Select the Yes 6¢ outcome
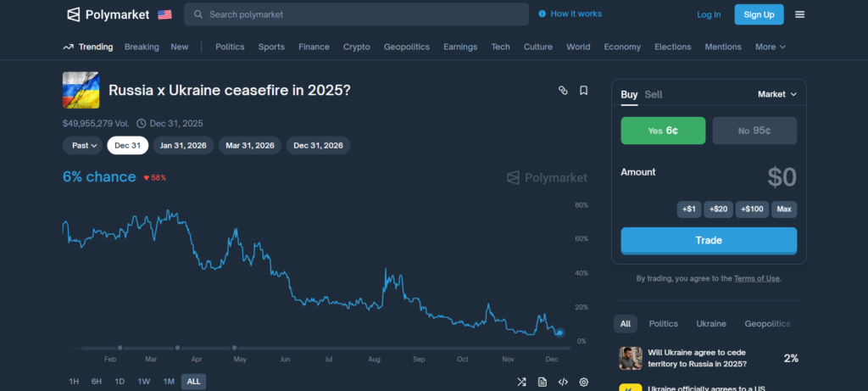This screenshot has height=391, width=868. [663, 131]
